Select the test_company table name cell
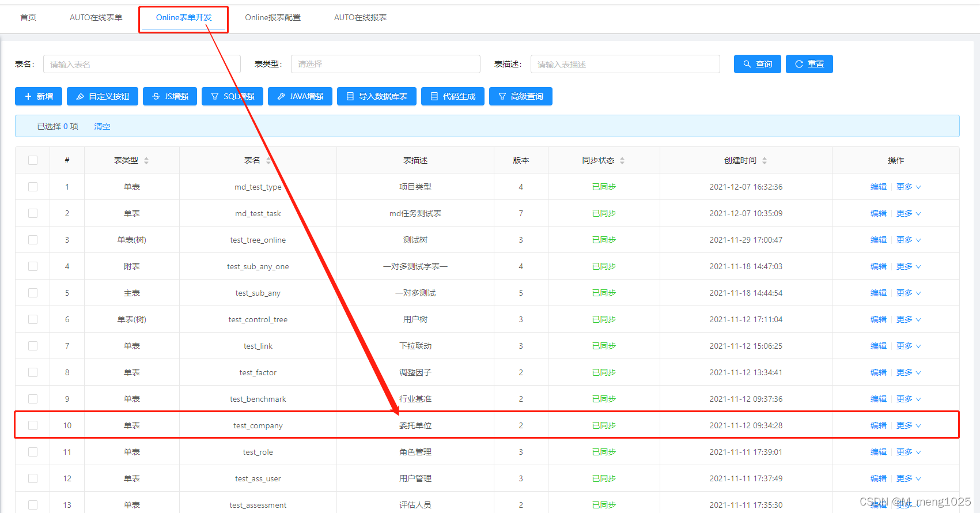 (x=258, y=425)
